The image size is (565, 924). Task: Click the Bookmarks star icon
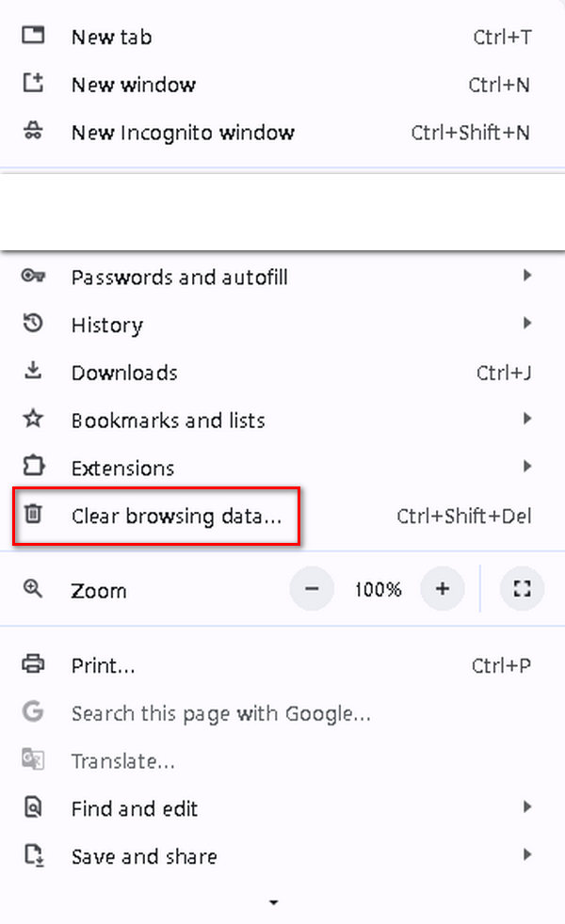33,420
